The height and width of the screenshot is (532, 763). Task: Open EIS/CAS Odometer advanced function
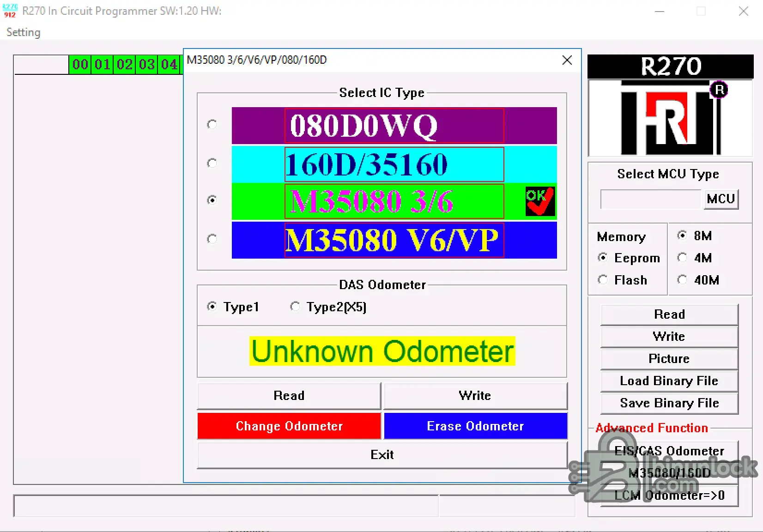pyautogui.click(x=669, y=451)
